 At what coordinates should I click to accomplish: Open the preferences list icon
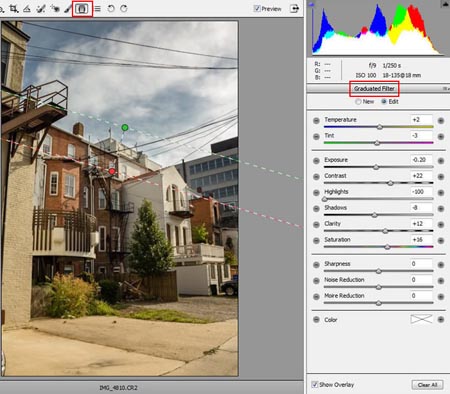(97, 9)
